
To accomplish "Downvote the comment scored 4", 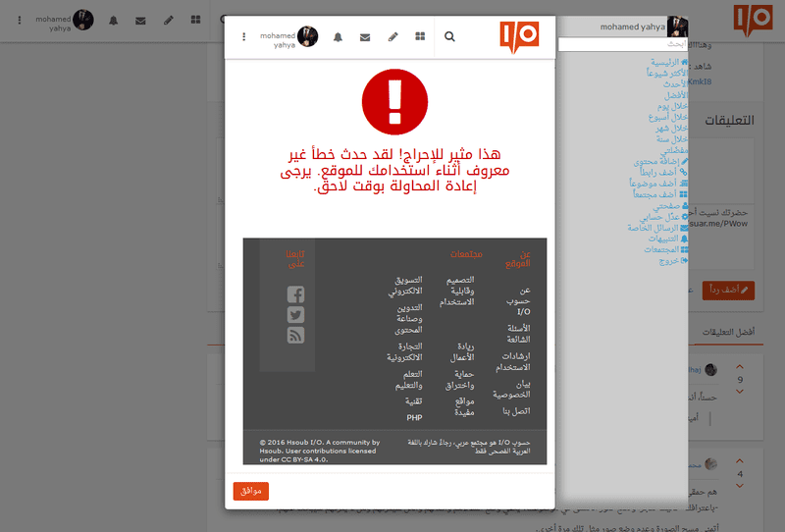I will click(740, 486).
